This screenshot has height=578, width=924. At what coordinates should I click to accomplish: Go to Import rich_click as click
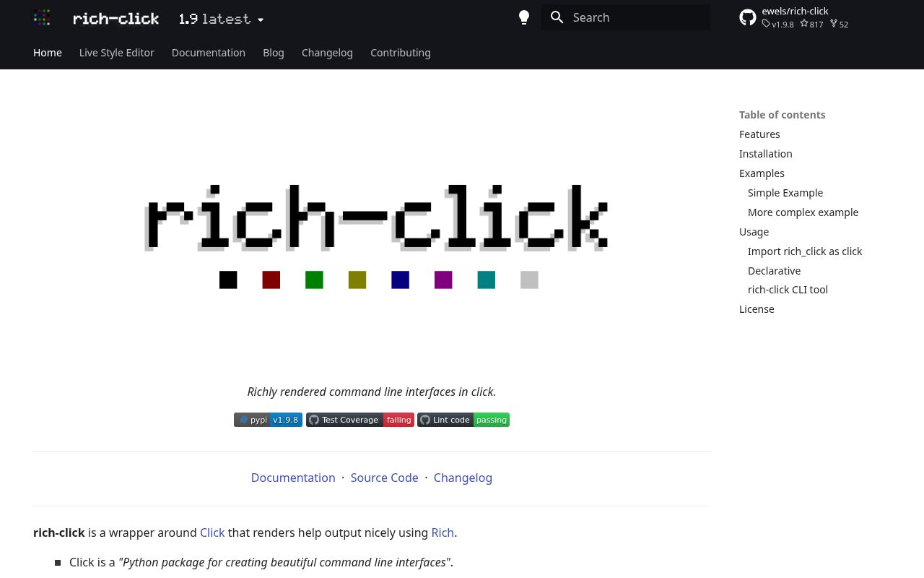point(805,251)
